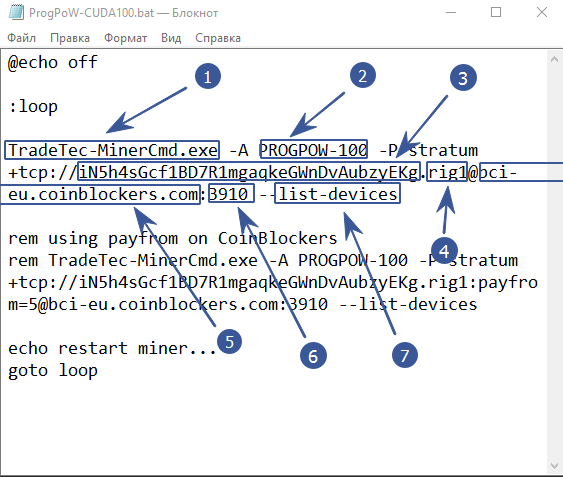Maximize the Notepad window

[496, 13]
